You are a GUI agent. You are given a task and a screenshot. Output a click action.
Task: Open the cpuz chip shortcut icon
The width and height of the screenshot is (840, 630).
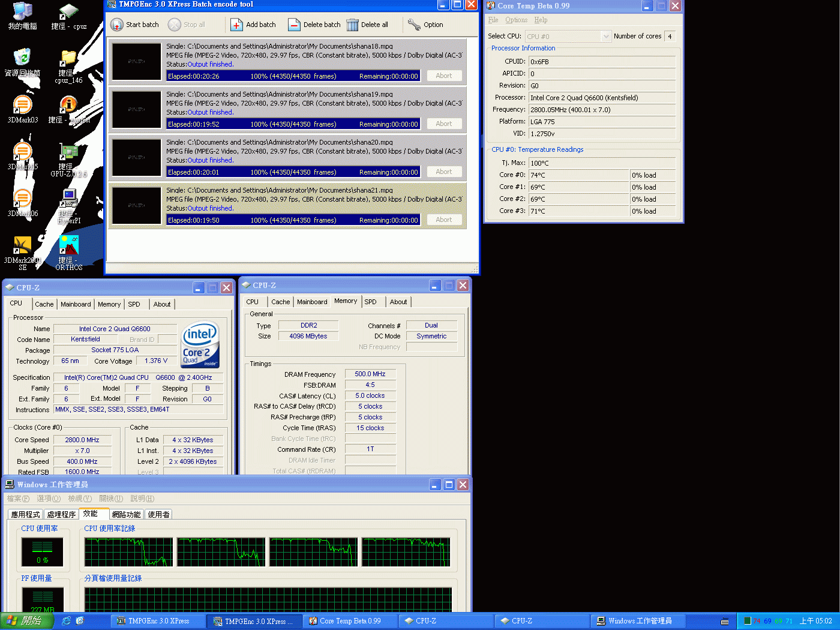point(69,16)
